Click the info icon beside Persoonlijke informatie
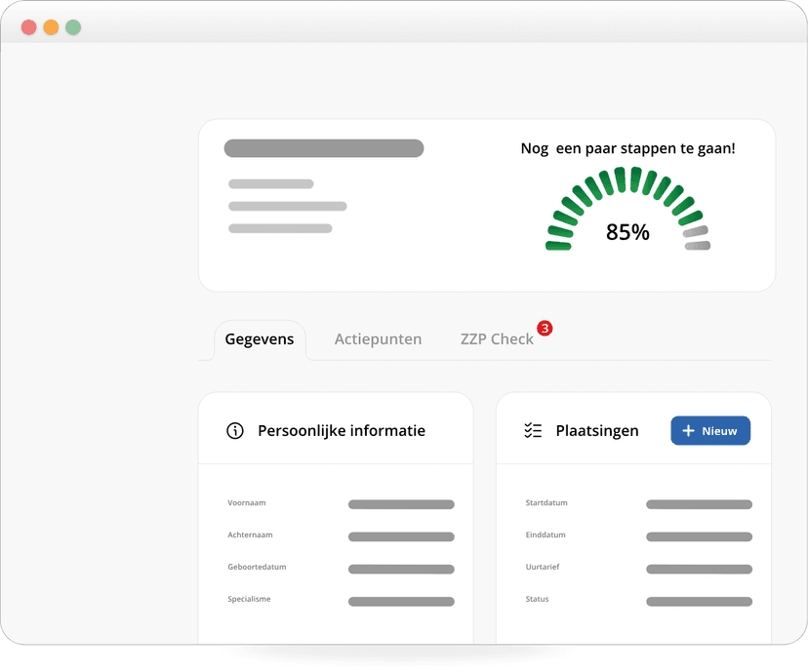The width and height of the screenshot is (808, 672). click(x=234, y=430)
